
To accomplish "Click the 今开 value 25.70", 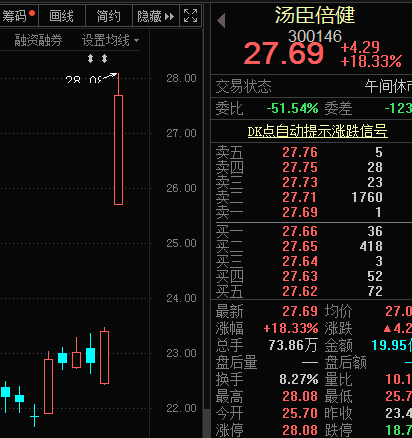I will click(300, 413).
